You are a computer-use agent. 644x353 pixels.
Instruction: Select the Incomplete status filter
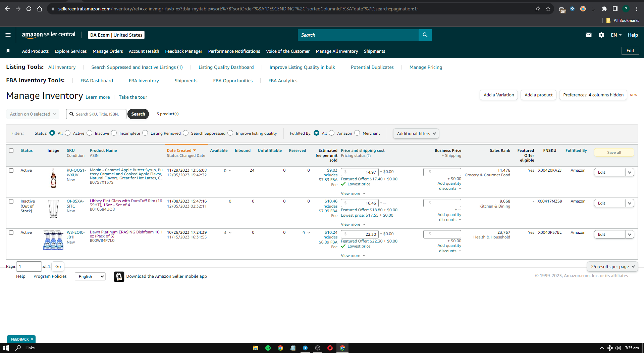pyautogui.click(x=114, y=133)
